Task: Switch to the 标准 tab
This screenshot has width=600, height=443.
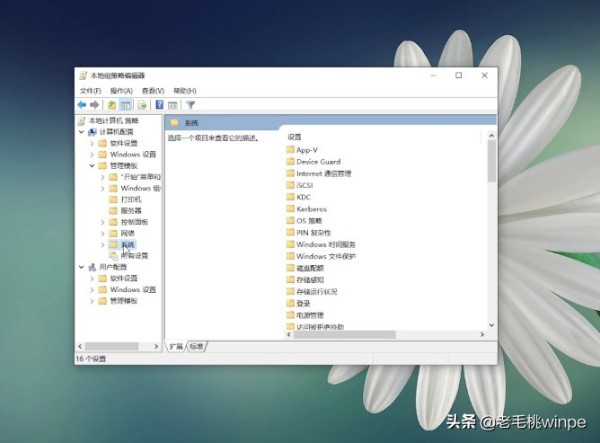Action: click(x=196, y=346)
